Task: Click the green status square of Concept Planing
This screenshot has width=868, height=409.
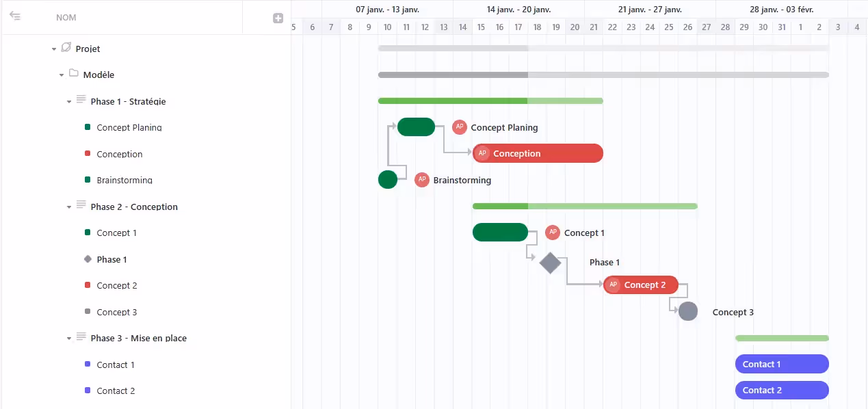Action: pos(88,127)
